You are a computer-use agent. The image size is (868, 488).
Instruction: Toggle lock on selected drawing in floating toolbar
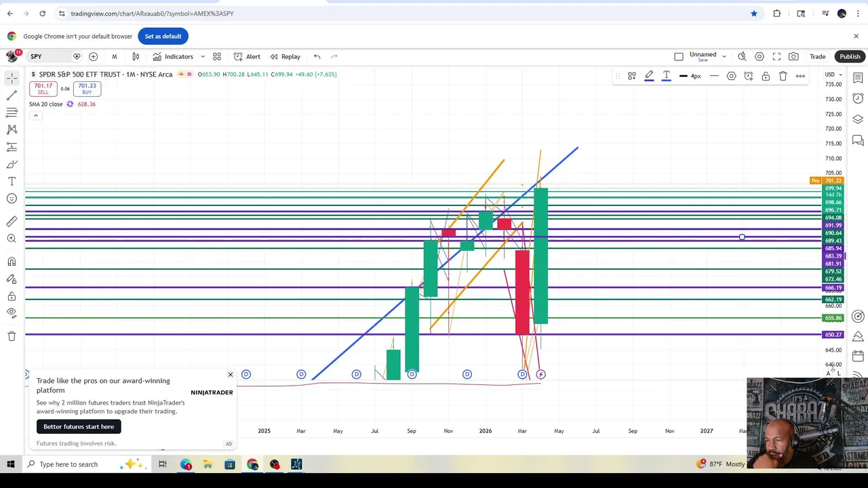(766, 76)
